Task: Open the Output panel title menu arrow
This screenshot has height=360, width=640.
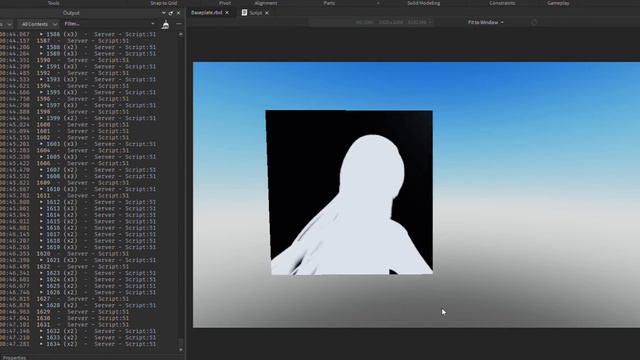Action: [164, 13]
